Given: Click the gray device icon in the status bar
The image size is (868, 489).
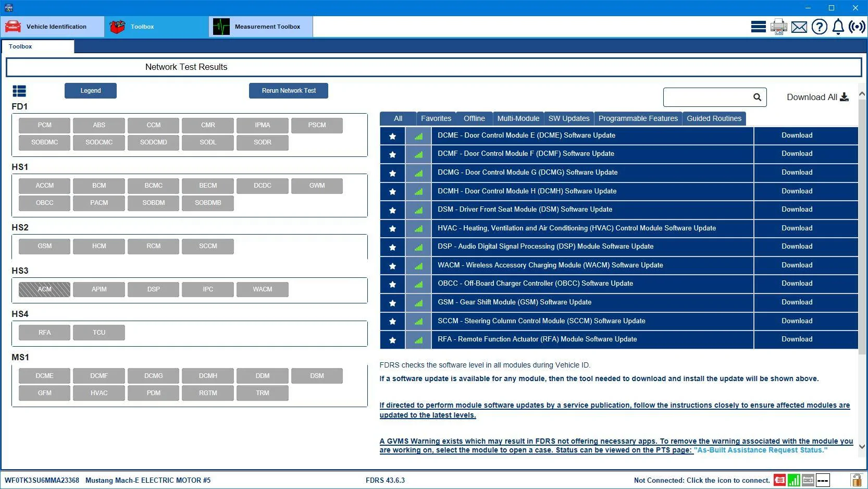Looking at the screenshot, I should pos(808,480).
